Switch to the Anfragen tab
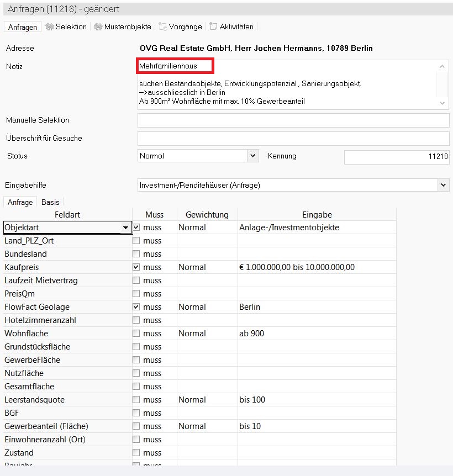The image size is (453, 476). coord(23,27)
